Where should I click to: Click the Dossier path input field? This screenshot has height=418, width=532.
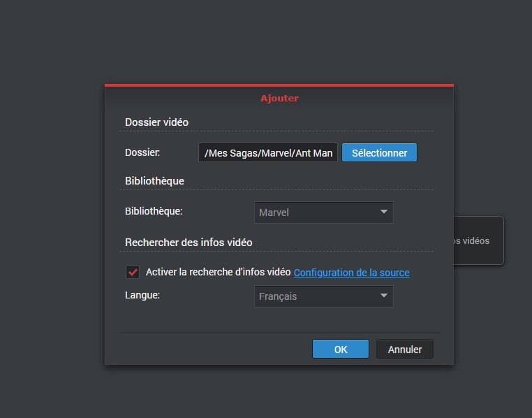tap(267, 152)
